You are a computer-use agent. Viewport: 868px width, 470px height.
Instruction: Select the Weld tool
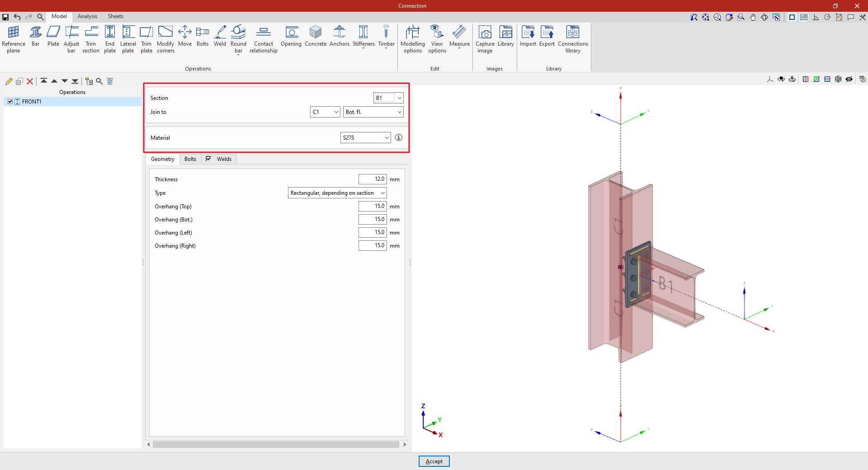click(x=220, y=36)
